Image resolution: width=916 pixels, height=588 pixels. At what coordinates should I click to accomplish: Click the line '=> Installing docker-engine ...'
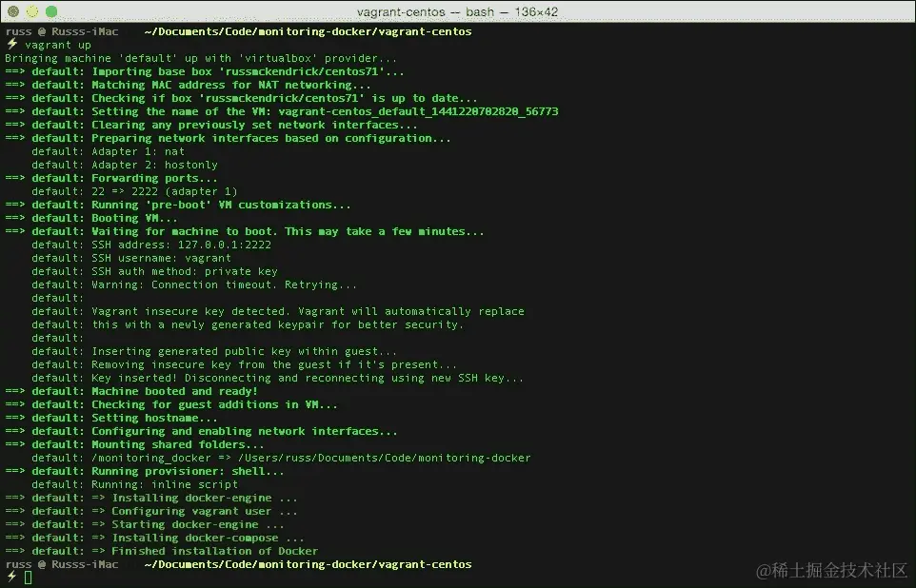coord(194,498)
